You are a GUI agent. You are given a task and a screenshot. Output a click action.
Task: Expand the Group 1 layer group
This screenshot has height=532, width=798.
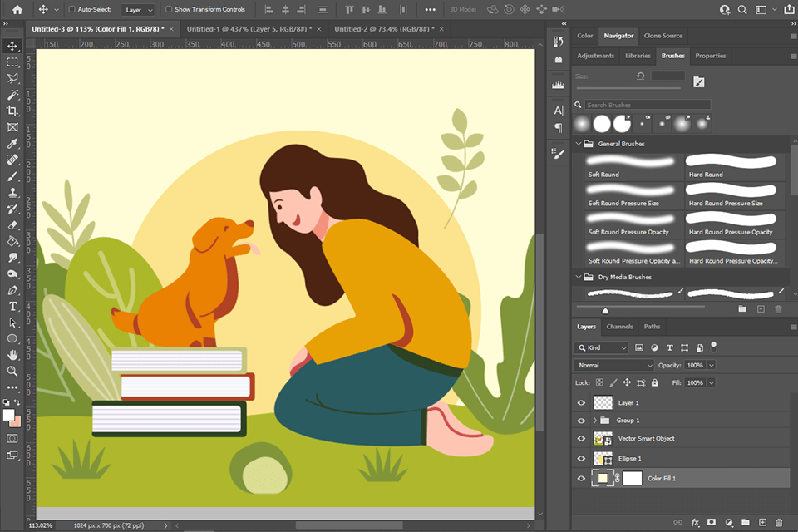click(595, 421)
